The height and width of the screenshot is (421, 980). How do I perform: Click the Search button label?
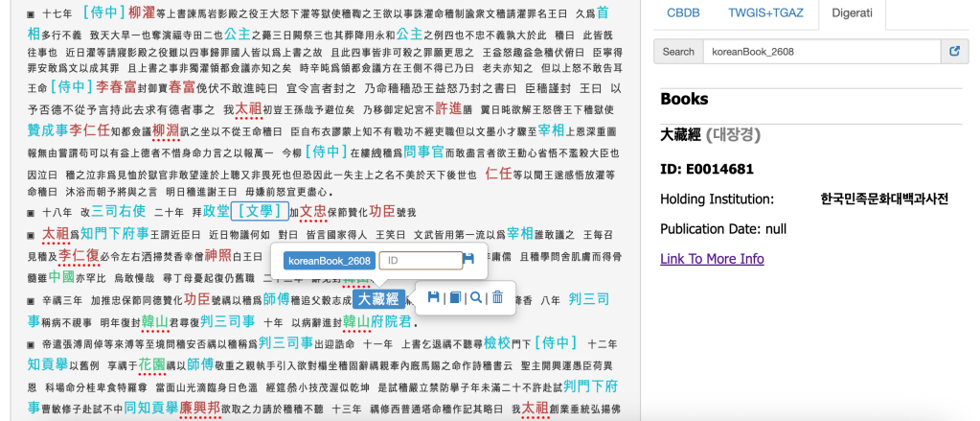tap(678, 51)
